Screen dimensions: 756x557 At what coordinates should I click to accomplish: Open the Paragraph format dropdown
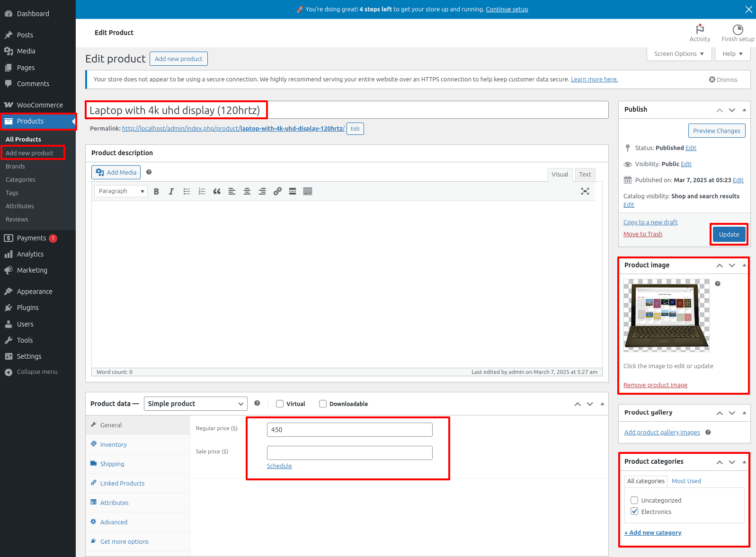point(121,191)
